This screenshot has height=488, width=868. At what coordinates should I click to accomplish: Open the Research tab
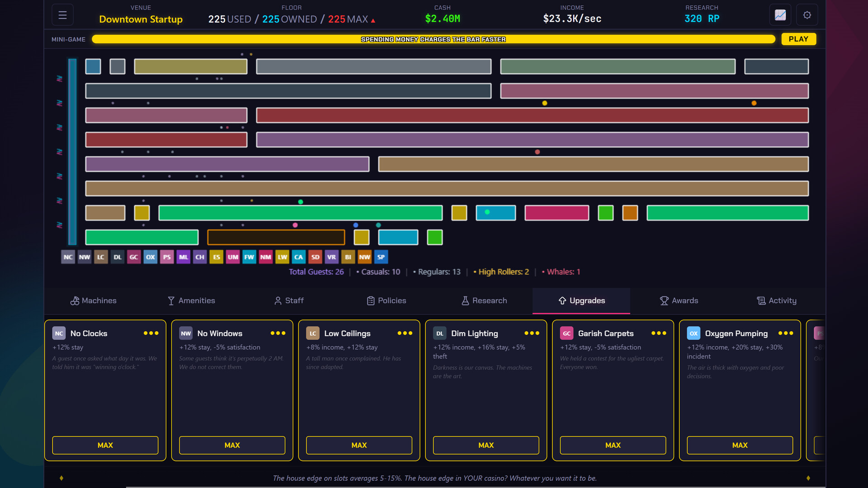pyautogui.click(x=484, y=300)
